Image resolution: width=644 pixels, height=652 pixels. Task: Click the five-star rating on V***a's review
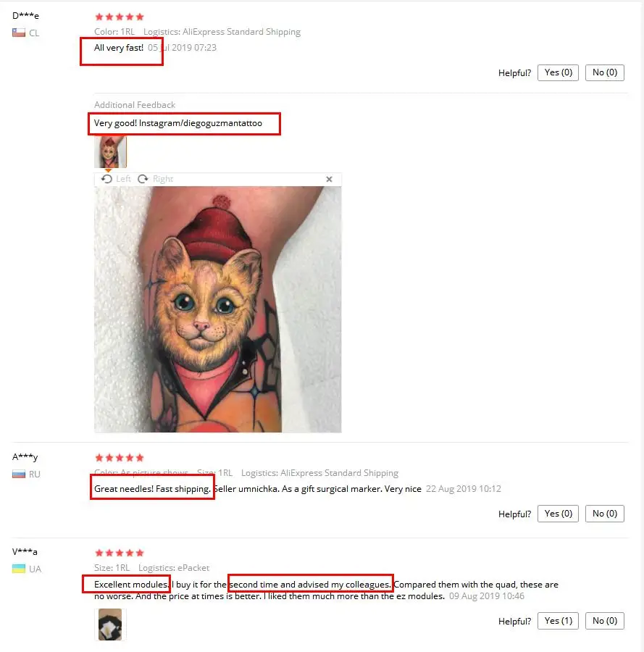120,553
